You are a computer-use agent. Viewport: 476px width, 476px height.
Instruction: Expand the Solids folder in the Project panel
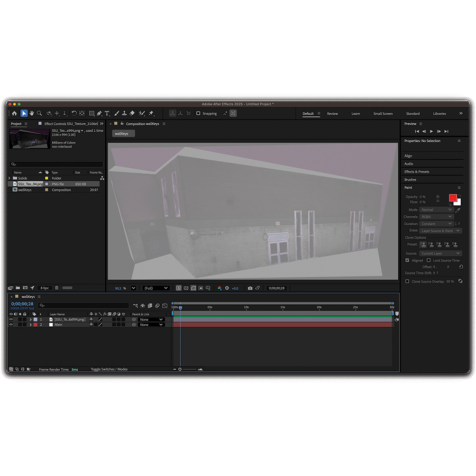[x=9, y=178]
